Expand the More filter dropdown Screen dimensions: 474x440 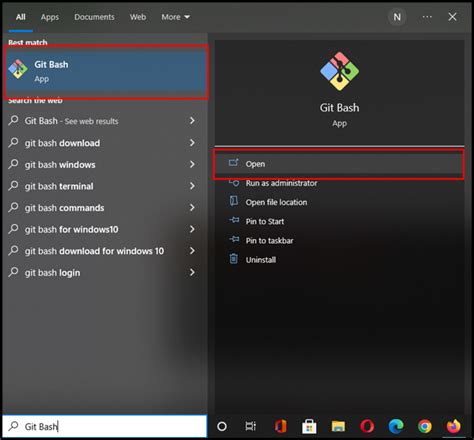(175, 17)
